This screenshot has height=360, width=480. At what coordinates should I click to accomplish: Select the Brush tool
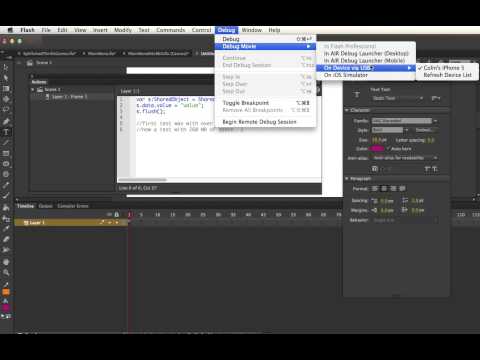pyautogui.click(x=6, y=196)
